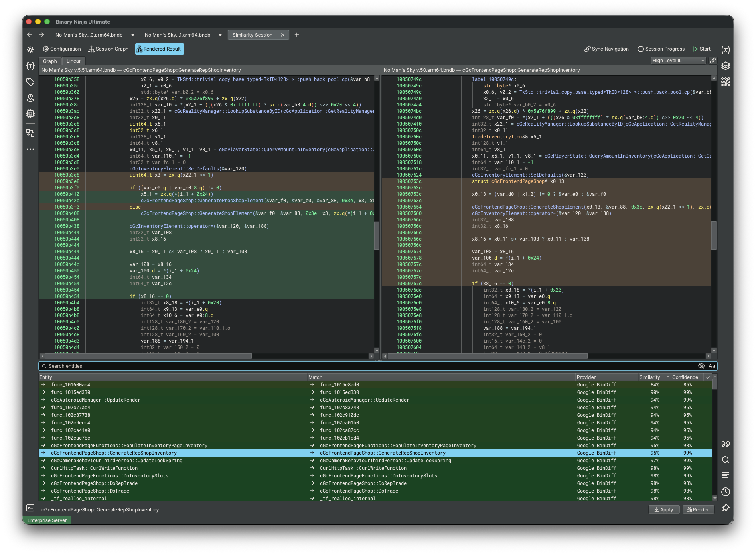Screen dimensions: 756x554
Task: Open the Session Graph view
Action: (x=108, y=49)
